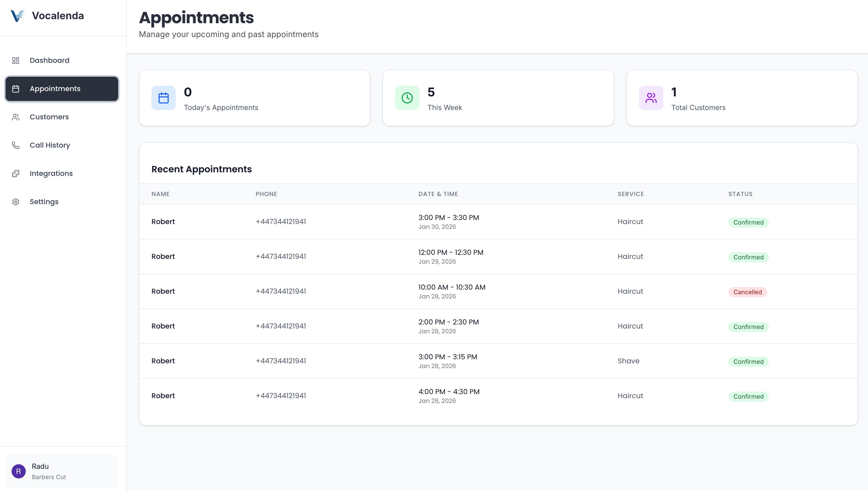Select the Shave appointment row
The height and width of the screenshot is (491, 868).
coord(498,361)
